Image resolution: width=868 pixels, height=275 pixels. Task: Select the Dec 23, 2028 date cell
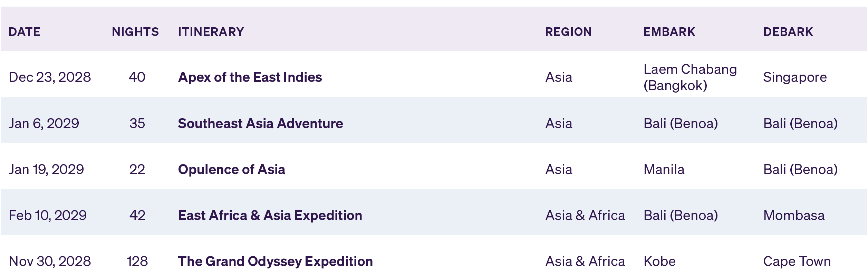pos(50,77)
